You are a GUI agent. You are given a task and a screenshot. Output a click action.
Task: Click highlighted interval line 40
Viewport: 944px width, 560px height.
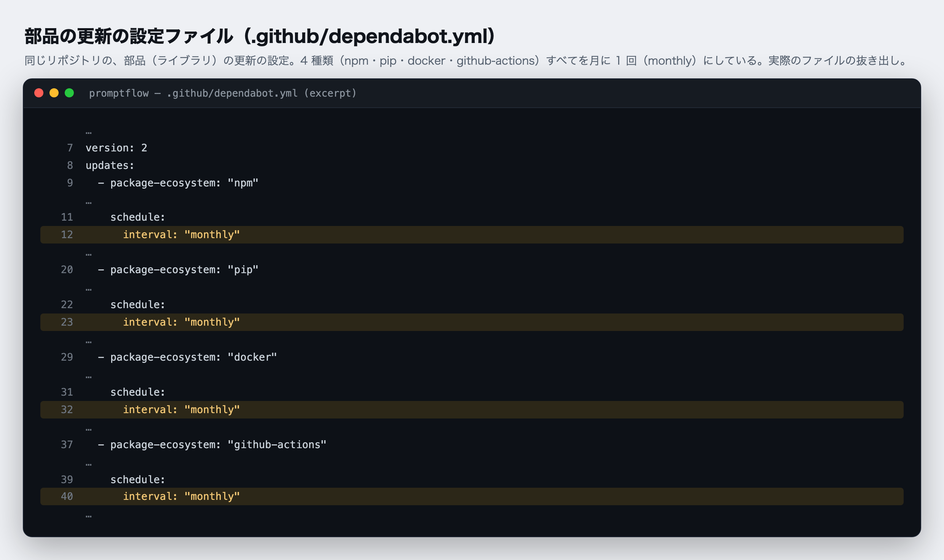point(472,496)
